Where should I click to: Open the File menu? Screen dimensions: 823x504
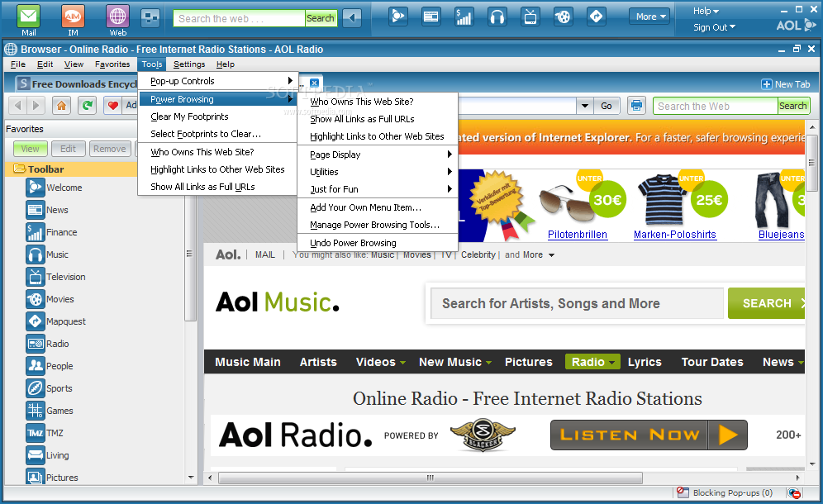[x=18, y=64]
